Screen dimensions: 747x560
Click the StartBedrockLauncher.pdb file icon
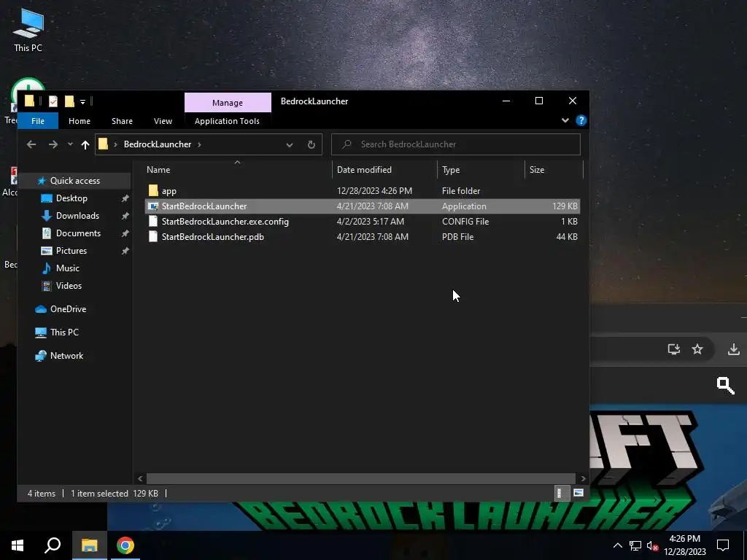click(x=153, y=237)
